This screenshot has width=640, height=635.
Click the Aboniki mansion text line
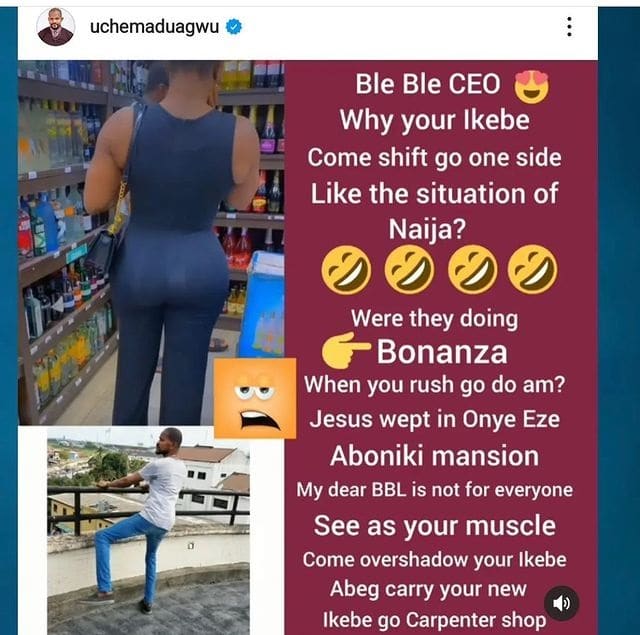click(x=434, y=455)
